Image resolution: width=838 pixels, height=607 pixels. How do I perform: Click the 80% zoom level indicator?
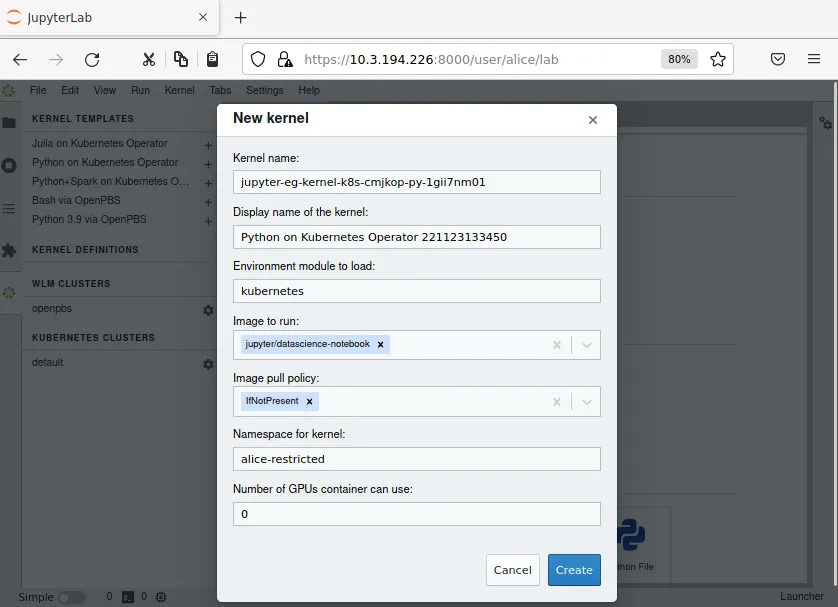(x=679, y=59)
